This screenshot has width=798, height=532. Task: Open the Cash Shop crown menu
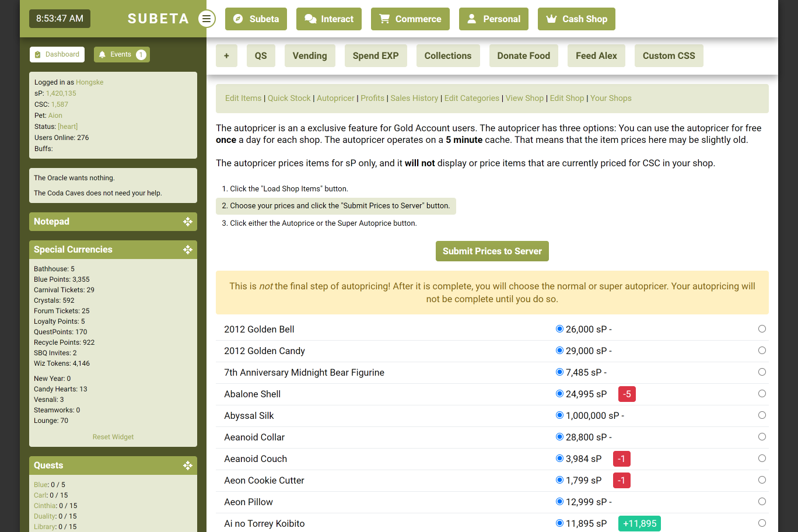coord(576,19)
